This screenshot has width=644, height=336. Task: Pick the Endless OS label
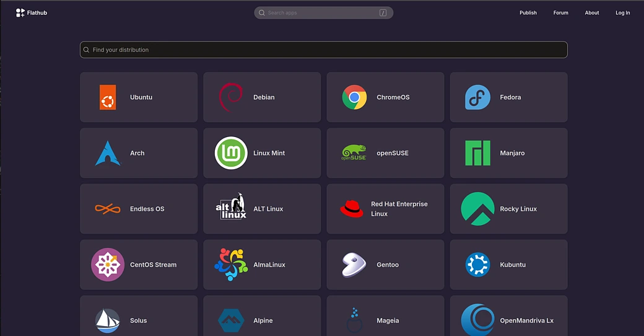click(147, 209)
